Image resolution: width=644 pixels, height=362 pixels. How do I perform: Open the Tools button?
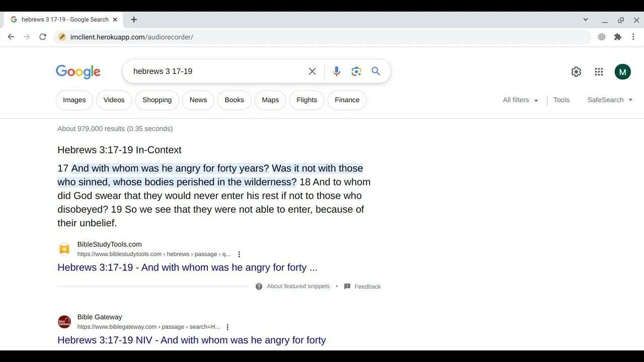coord(561,100)
